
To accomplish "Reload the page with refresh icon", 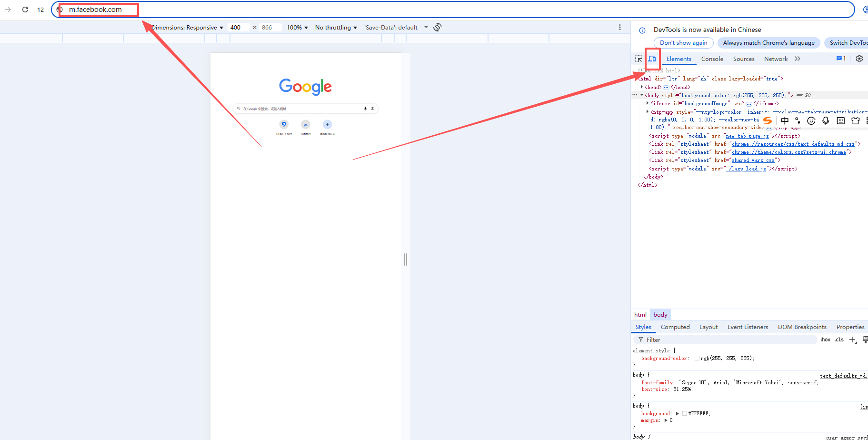I will pos(25,10).
